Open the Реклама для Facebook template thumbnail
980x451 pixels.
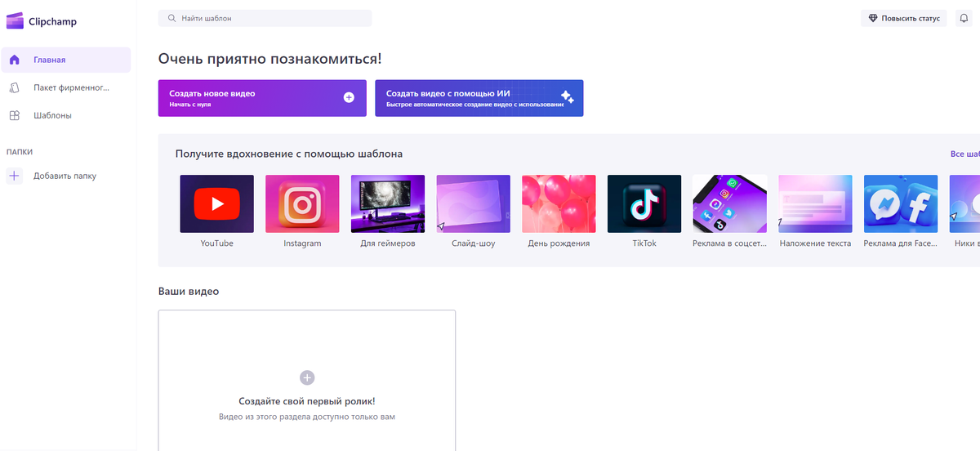[x=901, y=204]
